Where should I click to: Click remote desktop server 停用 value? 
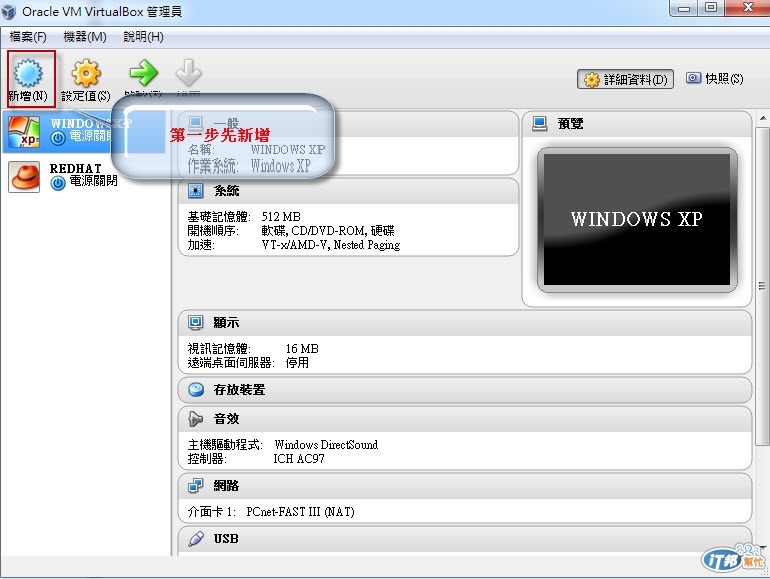pyautogui.click(x=297, y=363)
